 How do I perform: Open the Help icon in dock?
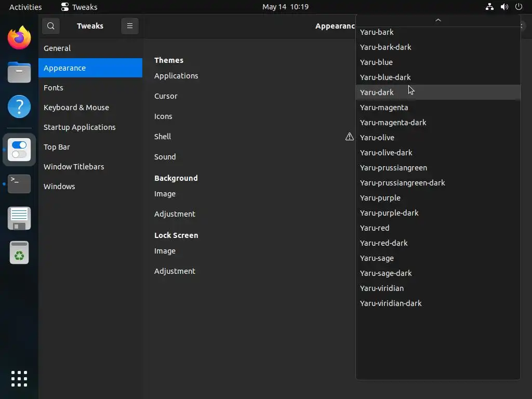click(x=19, y=107)
